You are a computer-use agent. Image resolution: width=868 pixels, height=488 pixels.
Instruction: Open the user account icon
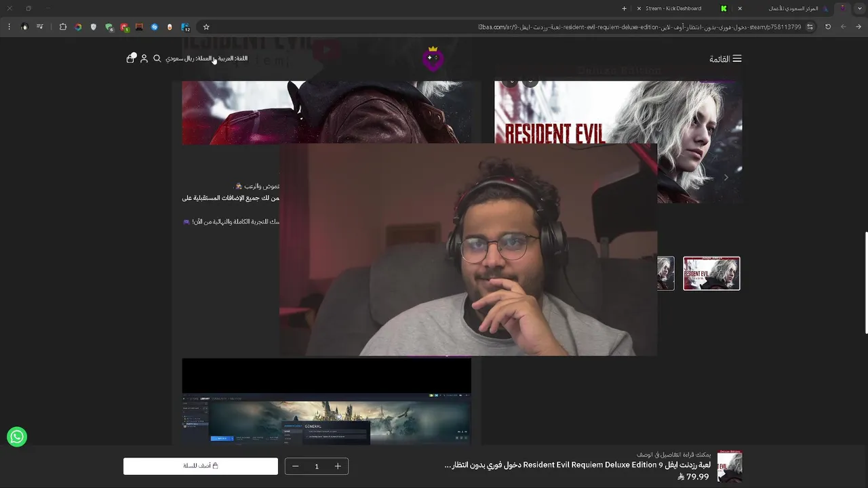coord(144,59)
